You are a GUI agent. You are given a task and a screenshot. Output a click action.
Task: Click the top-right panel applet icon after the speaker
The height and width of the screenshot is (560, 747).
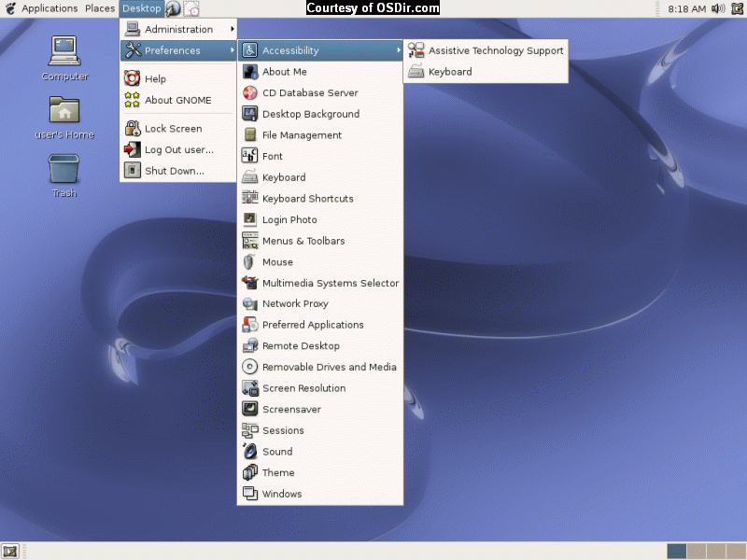[737, 8]
